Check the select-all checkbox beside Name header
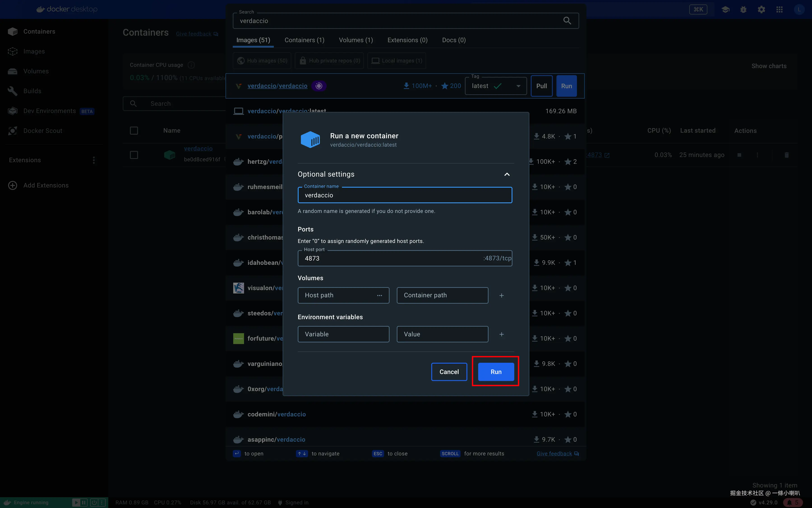812x508 pixels. [134, 131]
